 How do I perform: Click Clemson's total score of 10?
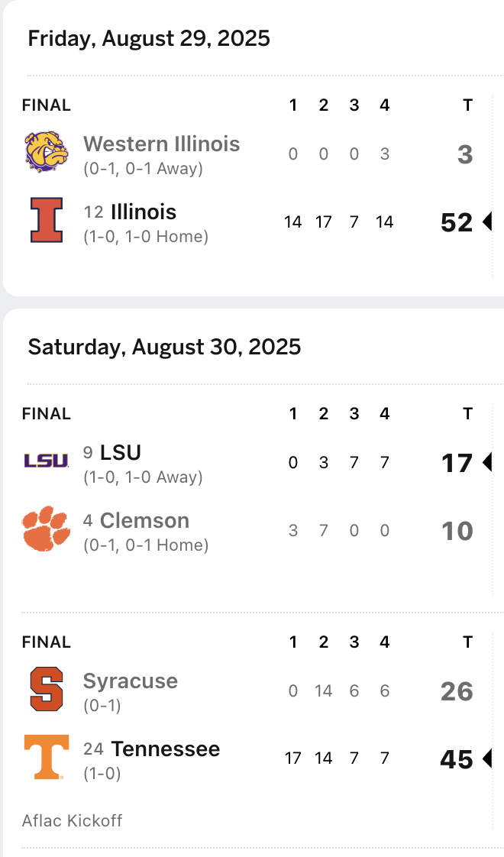pyautogui.click(x=457, y=531)
